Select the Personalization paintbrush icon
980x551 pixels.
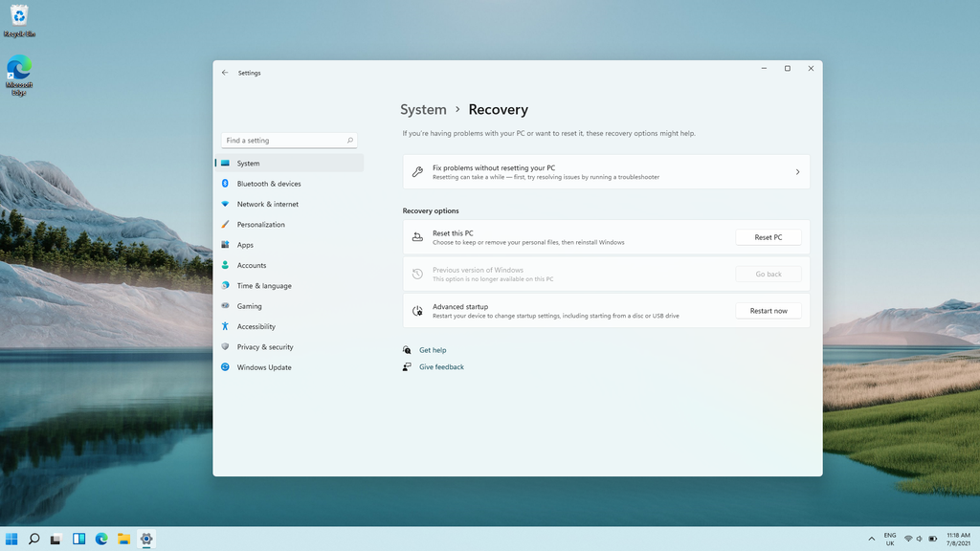click(227, 224)
